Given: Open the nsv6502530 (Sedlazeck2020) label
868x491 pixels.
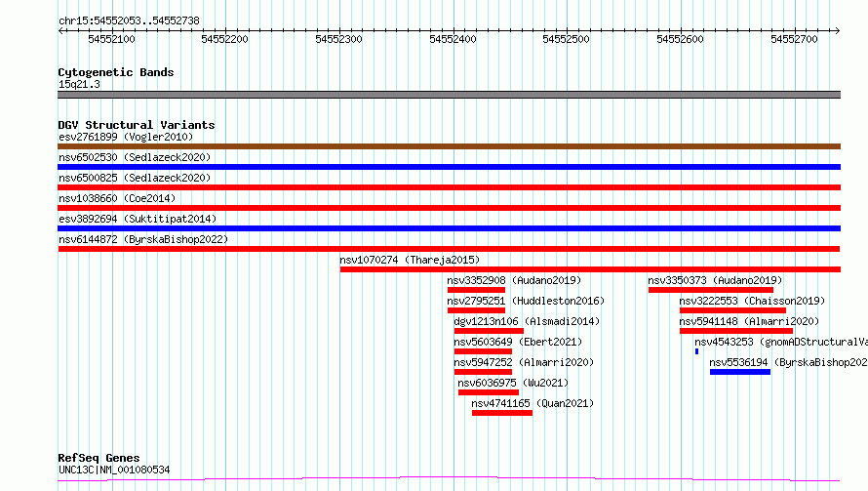Looking at the screenshot, I should 135,157.
